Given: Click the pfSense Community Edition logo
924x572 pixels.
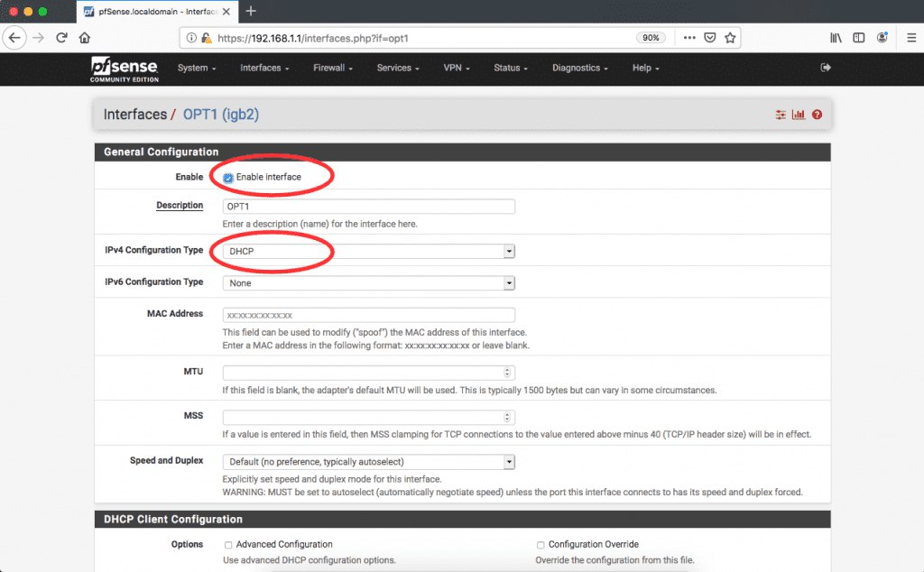Looking at the screenshot, I should pos(125,69).
